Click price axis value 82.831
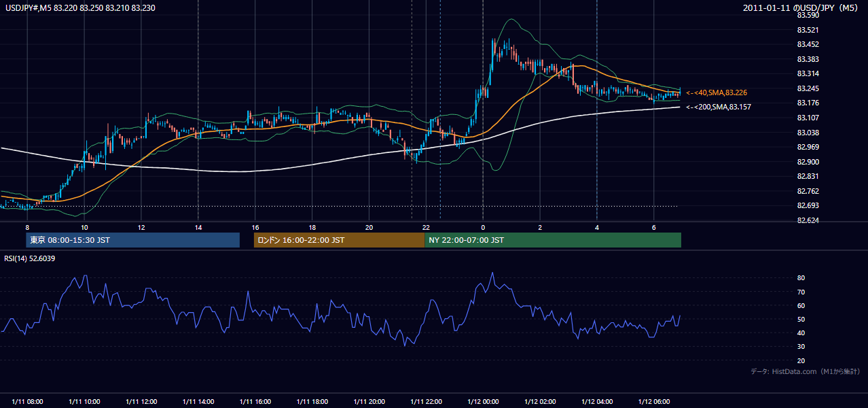The image size is (868, 408). [808, 176]
